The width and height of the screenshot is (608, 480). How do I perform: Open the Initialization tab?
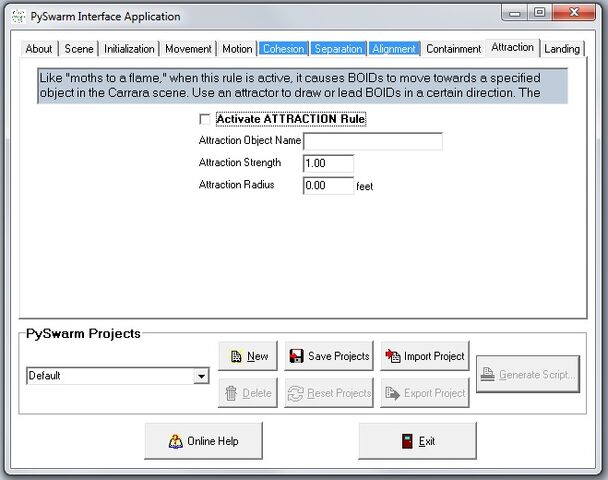click(x=129, y=49)
